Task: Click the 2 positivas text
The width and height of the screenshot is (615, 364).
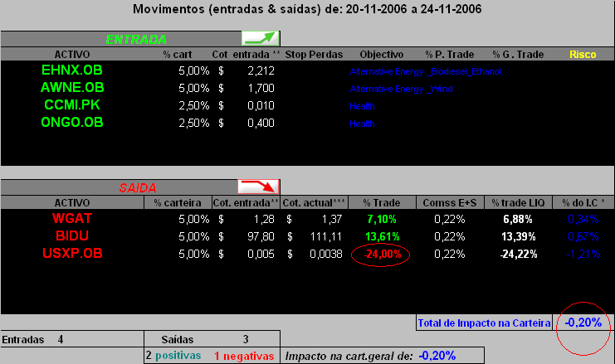Action: (x=173, y=356)
